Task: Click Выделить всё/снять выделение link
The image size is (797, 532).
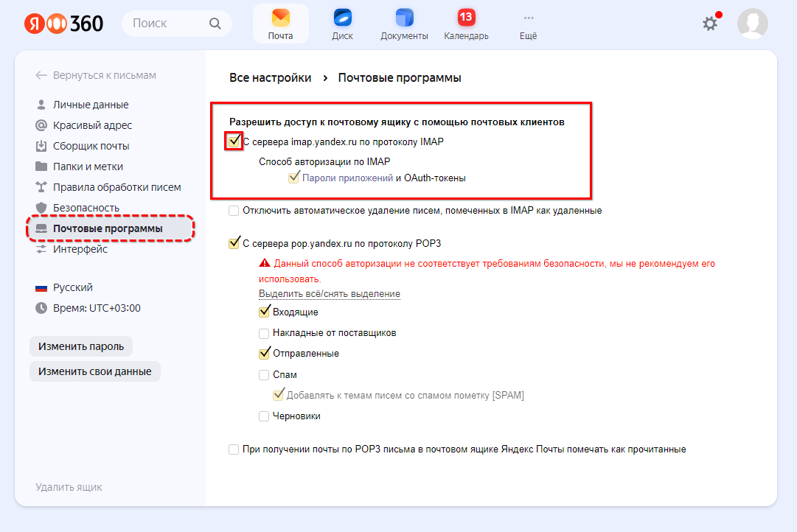Action: click(x=330, y=294)
